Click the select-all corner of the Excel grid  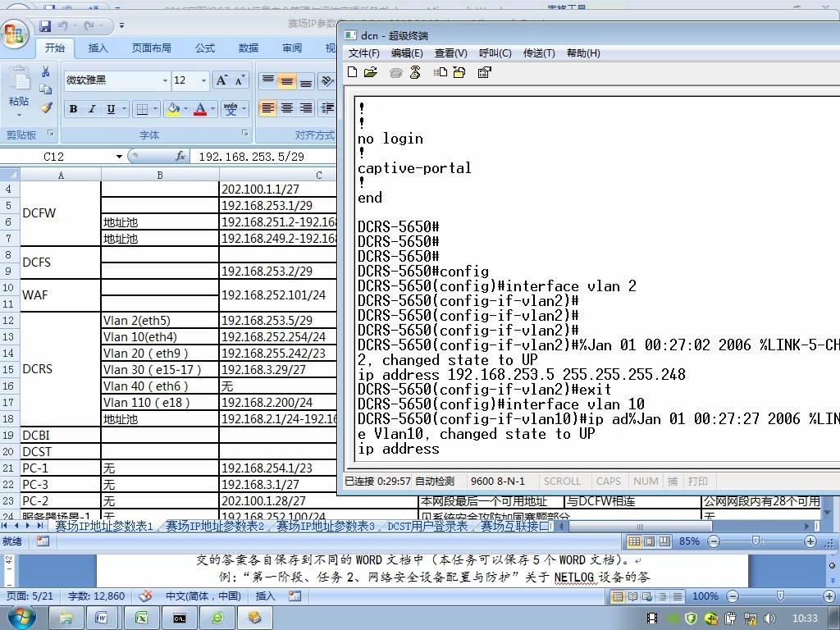(x=10, y=175)
